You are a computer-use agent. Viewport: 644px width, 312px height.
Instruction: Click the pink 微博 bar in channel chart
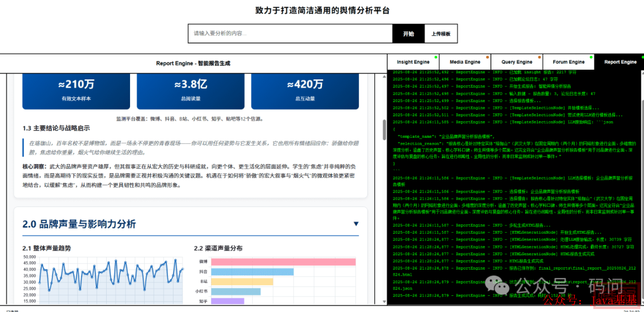pyautogui.click(x=283, y=261)
